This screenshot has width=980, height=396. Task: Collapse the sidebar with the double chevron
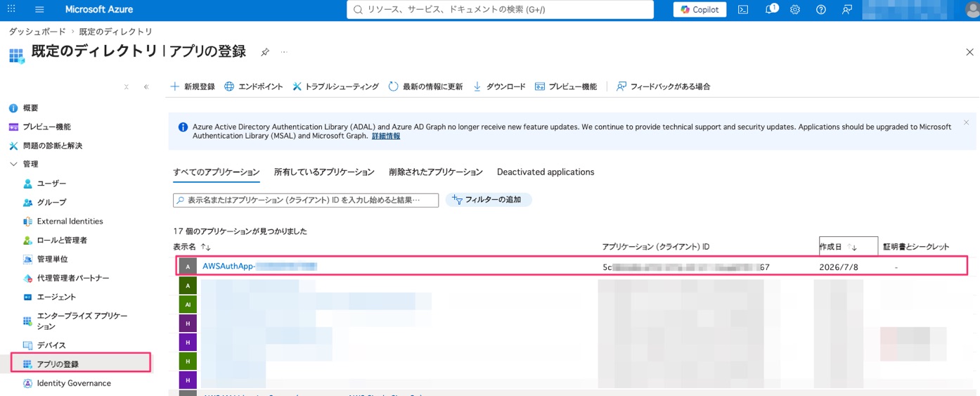click(x=146, y=87)
